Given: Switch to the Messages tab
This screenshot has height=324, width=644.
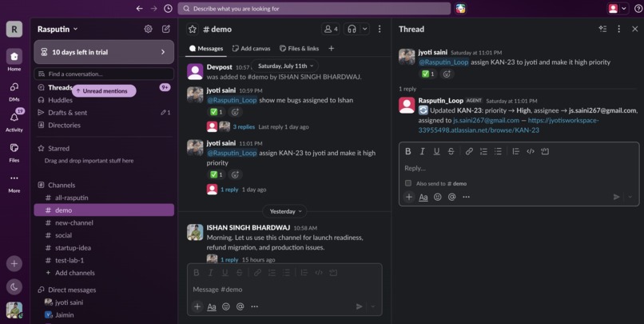Looking at the screenshot, I should point(206,49).
